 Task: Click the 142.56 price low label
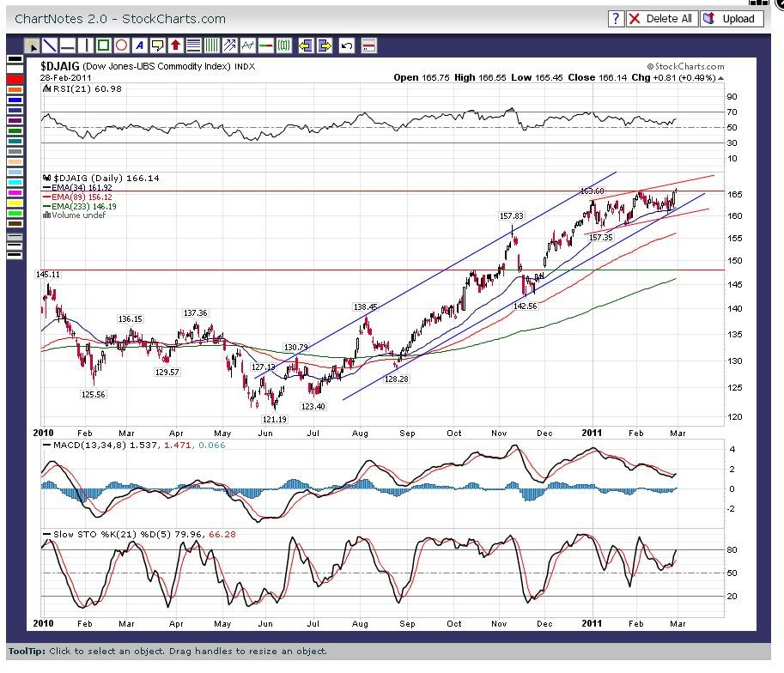(x=525, y=306)
